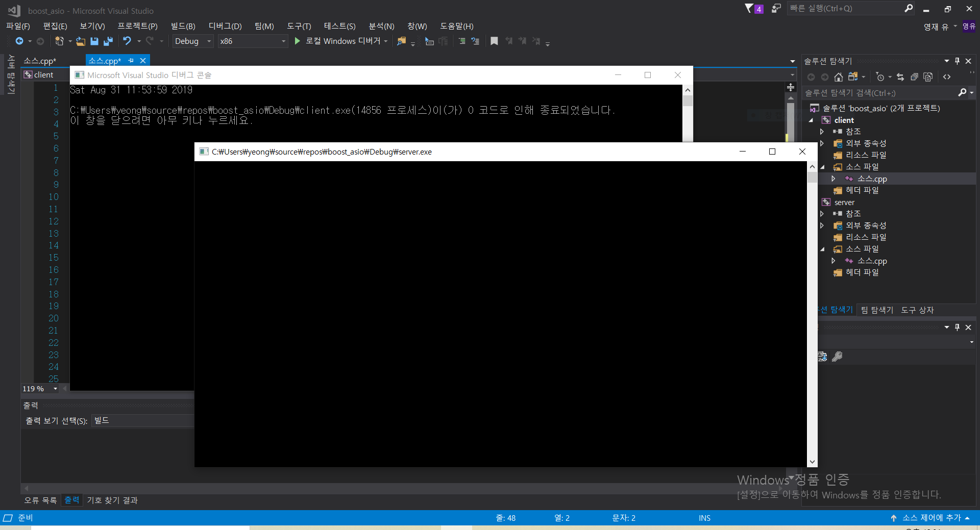Screen dimensions: 980x530
Task: Click the Solution Explorer search magnifier
Action: (962, 92)
